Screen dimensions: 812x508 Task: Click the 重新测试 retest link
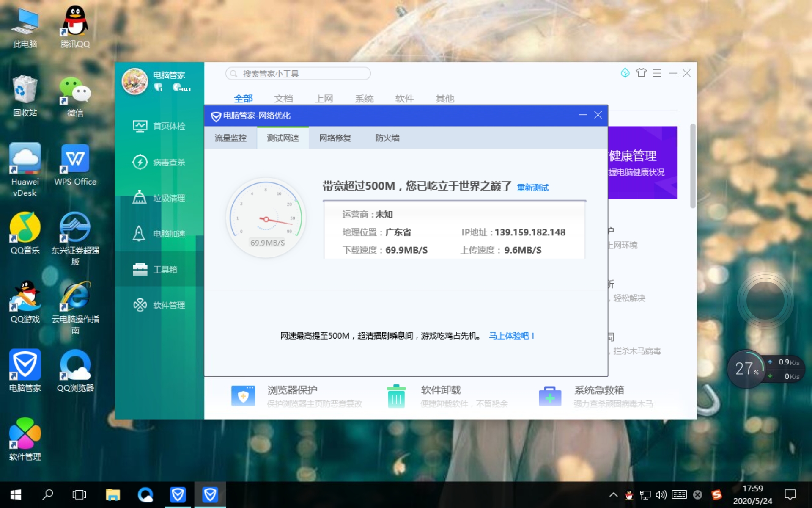pyautogui.click(x=532, y=188)
